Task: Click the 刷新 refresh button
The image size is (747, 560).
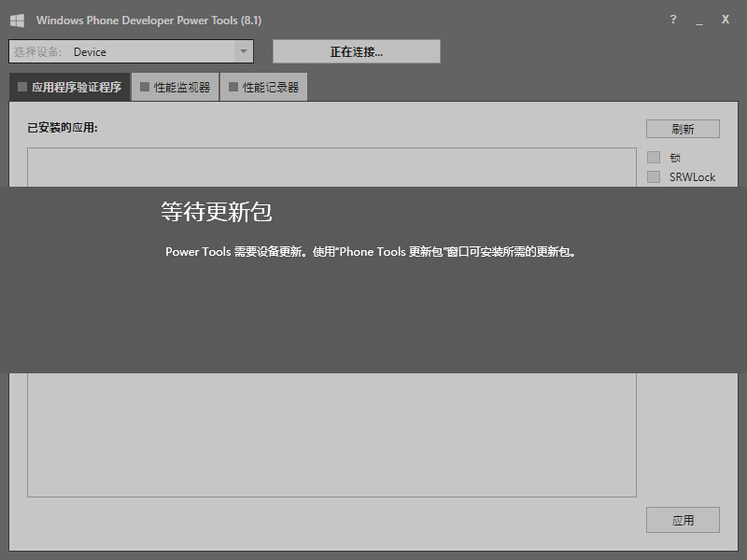Action: pos(683,129)
